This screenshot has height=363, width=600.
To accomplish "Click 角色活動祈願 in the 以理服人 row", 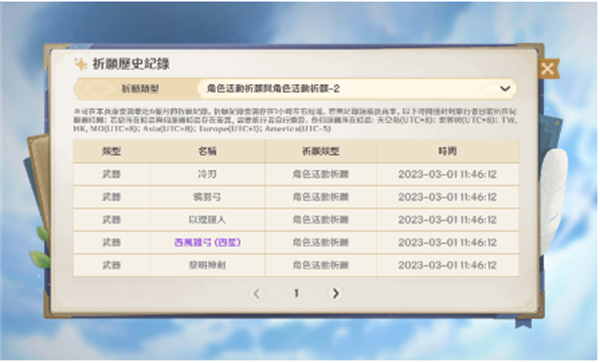I will tap(321, 220).
